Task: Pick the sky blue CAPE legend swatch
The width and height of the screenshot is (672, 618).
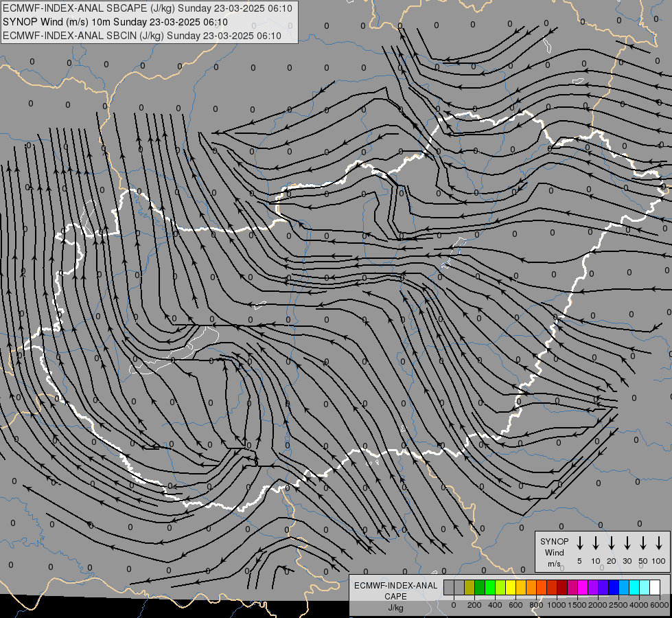Action: pyautogui.click(x=623, y=587)
